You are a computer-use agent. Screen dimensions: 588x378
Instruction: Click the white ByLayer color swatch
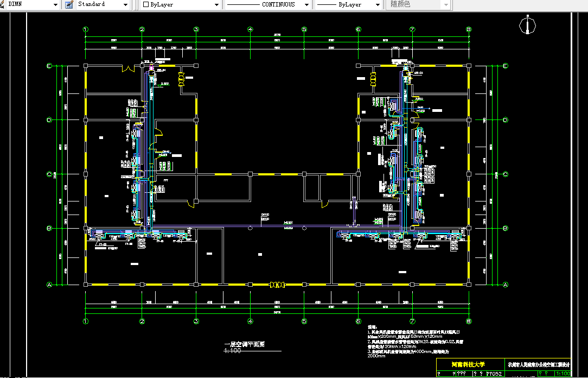[146, 4]
